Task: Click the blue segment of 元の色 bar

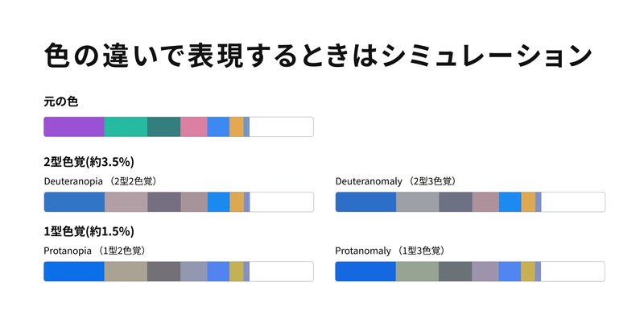Action: 218,126
